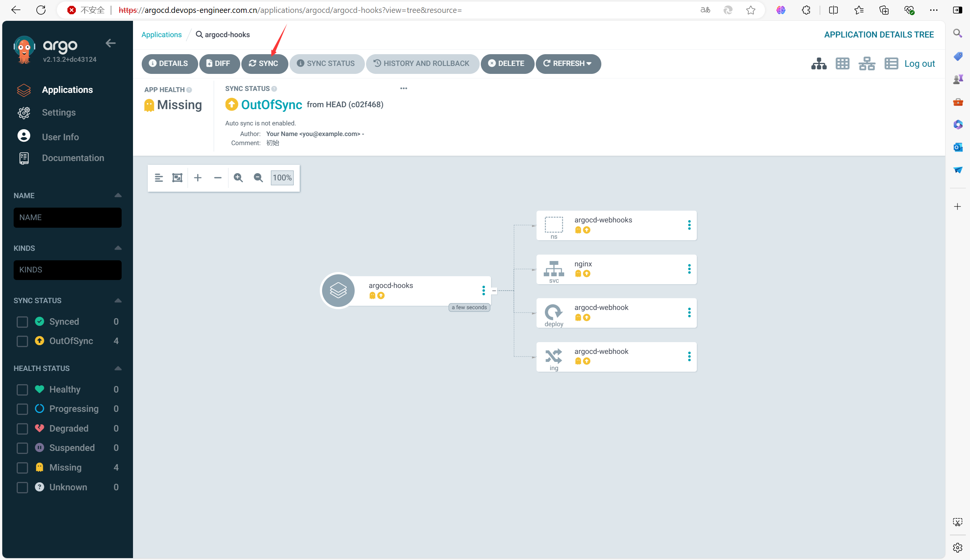Click the fit-to-screen toolbar icon
The image size is (970, 560).
[x=177, y=178]
